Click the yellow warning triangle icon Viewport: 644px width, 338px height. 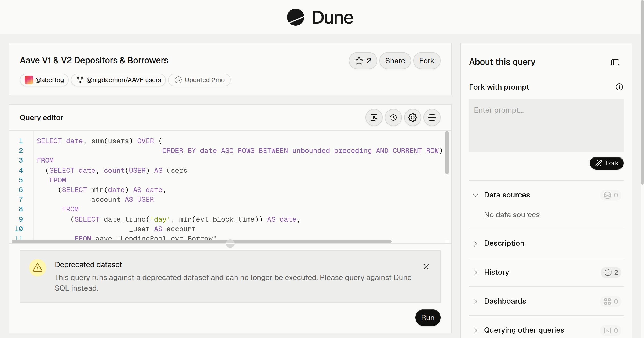pyautogui.click(x=38, y=267)
